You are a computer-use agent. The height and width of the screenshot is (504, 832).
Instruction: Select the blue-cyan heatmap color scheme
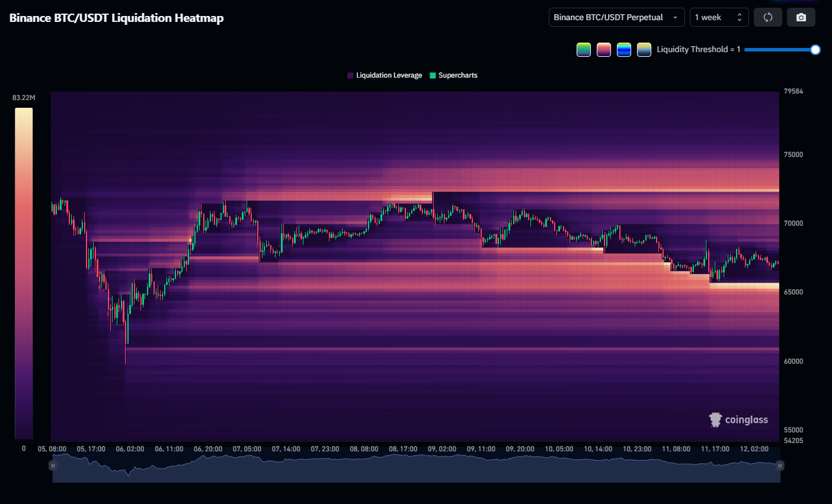pos(624,50)
